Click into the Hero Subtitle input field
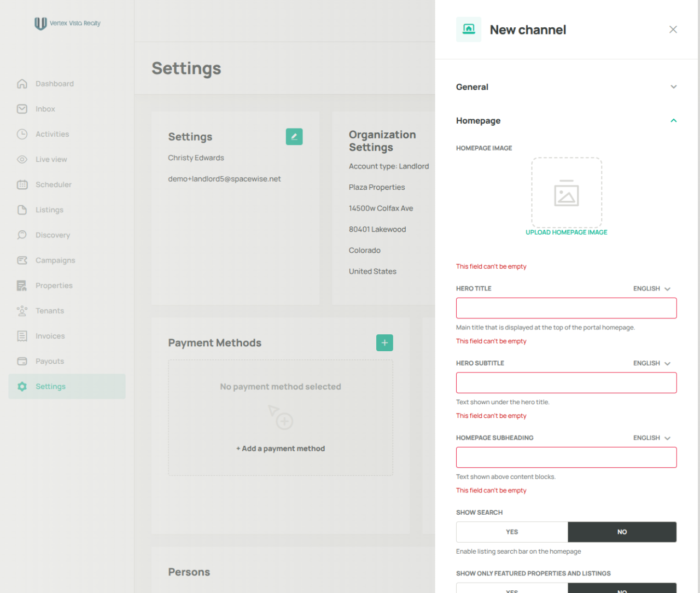Viewport: 700px width, 593px height. click(567, 383)
